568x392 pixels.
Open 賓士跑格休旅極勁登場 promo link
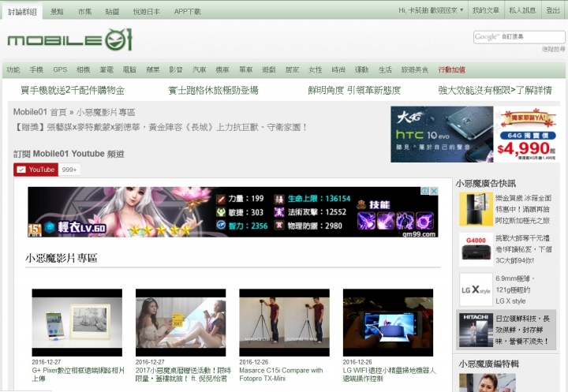(x=213, y=90)
